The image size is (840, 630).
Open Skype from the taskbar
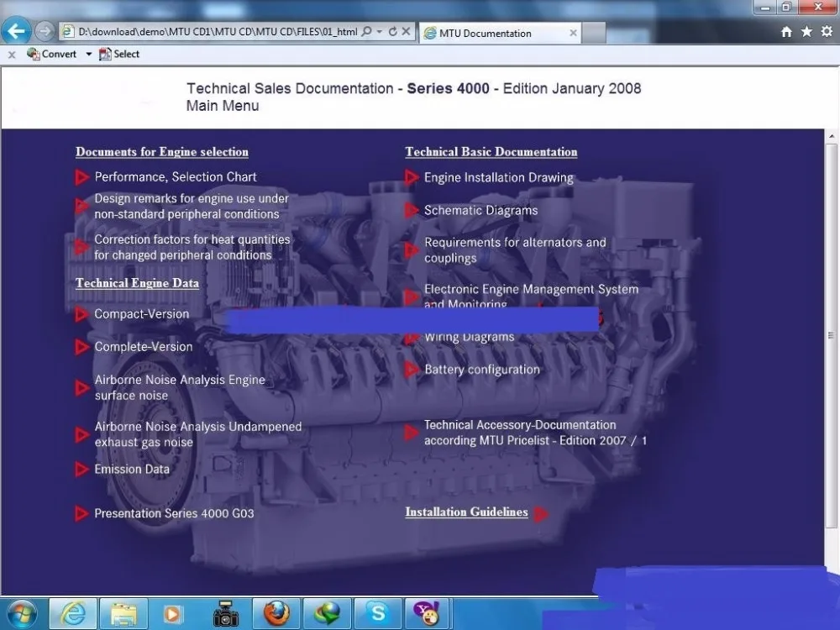(x=378, y=613)
